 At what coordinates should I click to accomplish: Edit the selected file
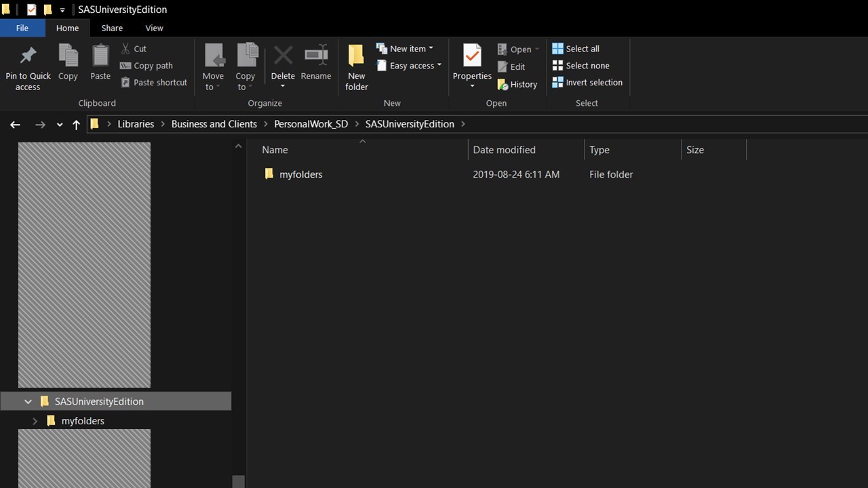click(511, 67)
